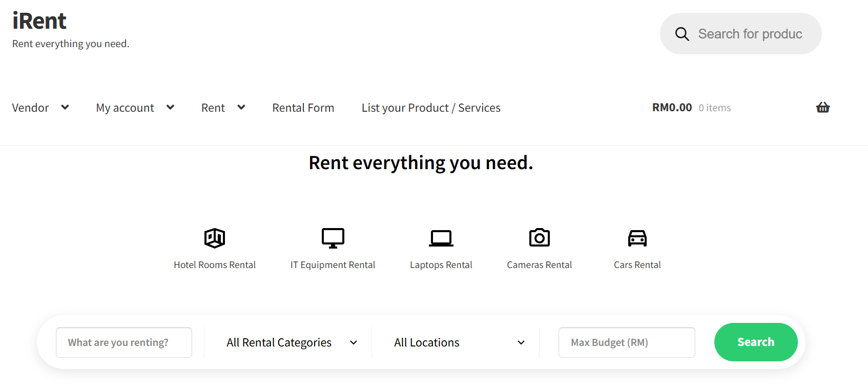Choose the Cars Rental car icon
The width and height of the screenshot is (868, 389).
click(637, 238)
